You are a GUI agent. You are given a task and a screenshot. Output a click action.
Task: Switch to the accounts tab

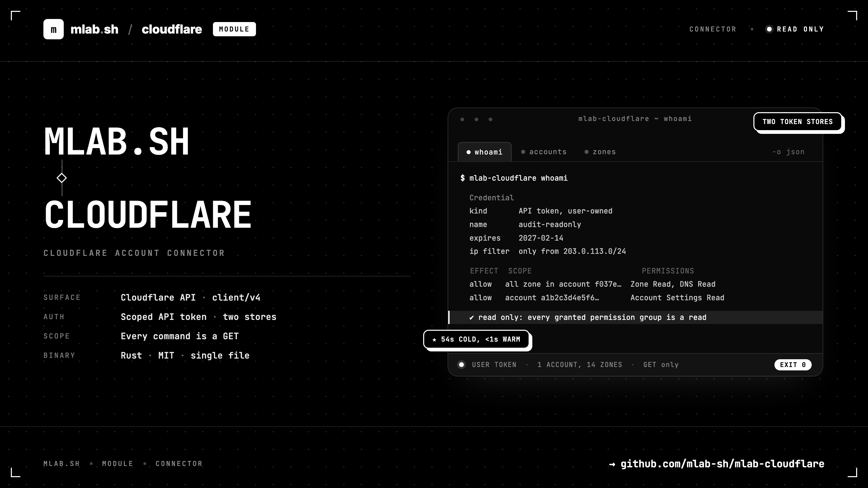click(x=544, y=152)
